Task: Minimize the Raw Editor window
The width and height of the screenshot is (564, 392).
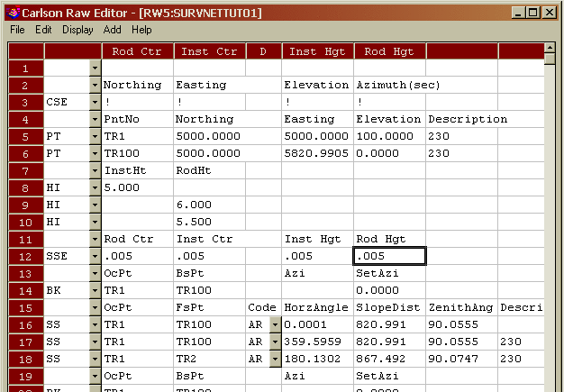Action: pyautogui.click(x=518, y=13)
